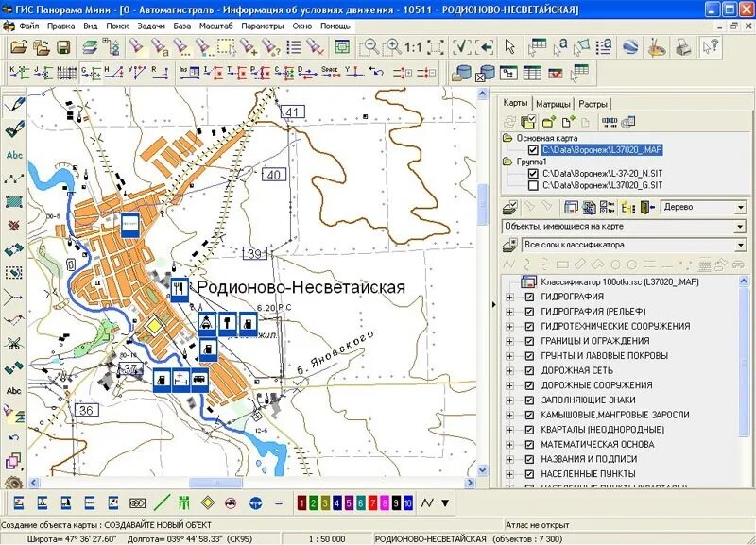Open the Масштаб menu
Image resolution: width=756 pixels, height=545 pixels.
click(215, 26)
